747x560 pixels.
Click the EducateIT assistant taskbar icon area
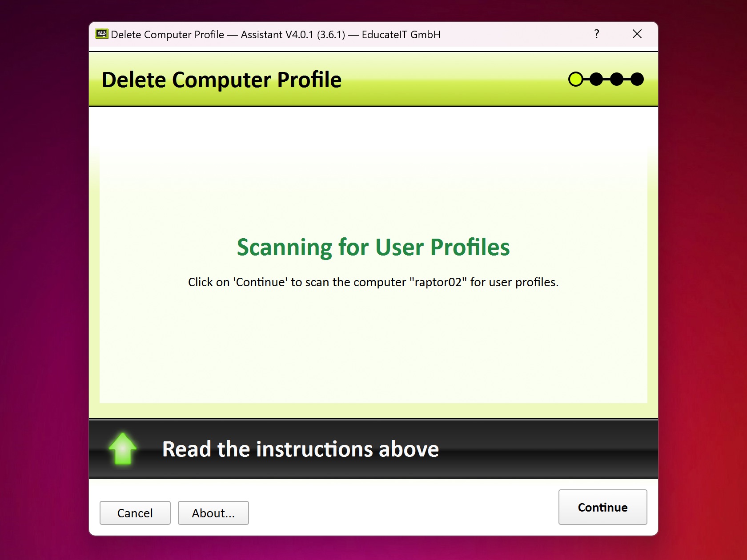click(x=101, y=34)
